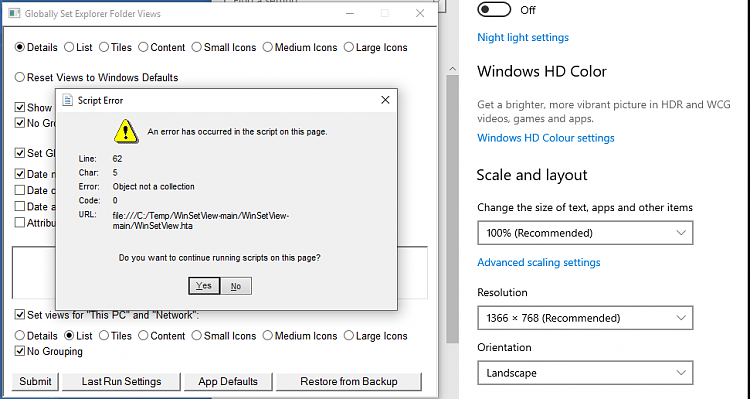
Task: Close the Script Error dialog
Action: [x=385, y=100]
